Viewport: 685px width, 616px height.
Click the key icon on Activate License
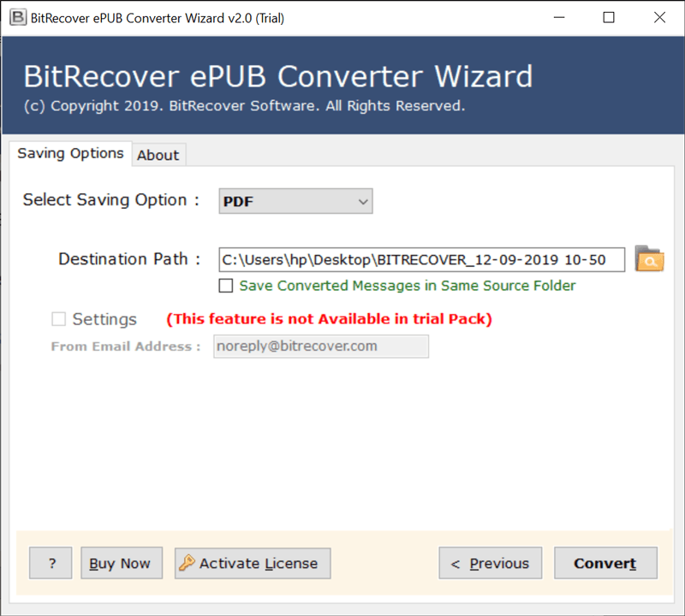(187, 563)
